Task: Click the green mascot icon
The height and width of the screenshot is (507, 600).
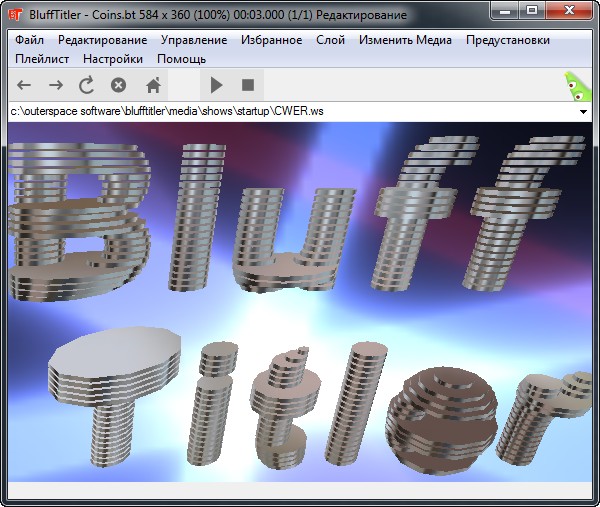Action: click(x=575, y=86)
